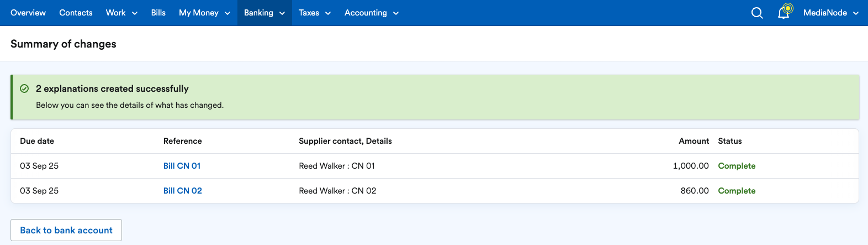Open the search magnifier icon
The width and height of the screenshot is (868, 245).
click(757, 13)
